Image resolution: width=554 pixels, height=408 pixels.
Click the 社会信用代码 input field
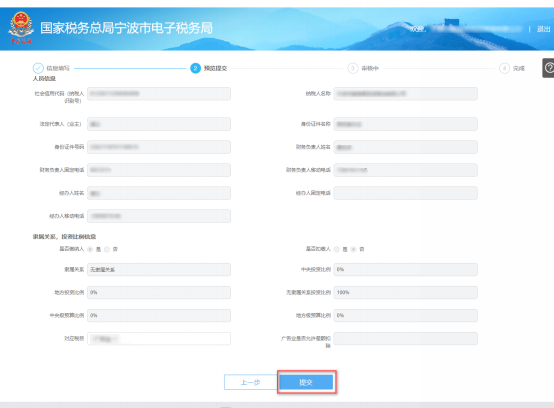tap(159, 94)
